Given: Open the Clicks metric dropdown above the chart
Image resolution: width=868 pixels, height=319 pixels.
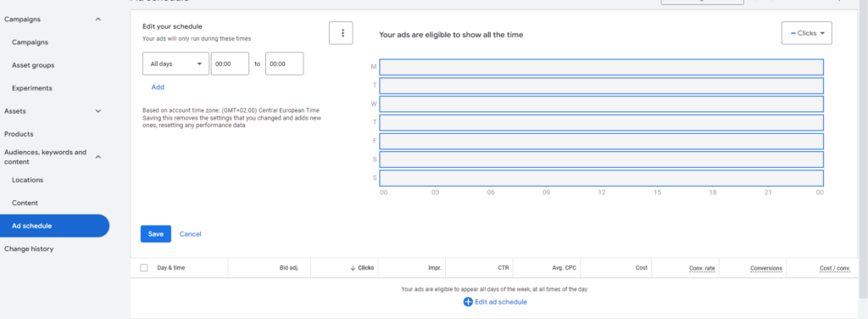Looking at the screenshot, I should [807, 33].
